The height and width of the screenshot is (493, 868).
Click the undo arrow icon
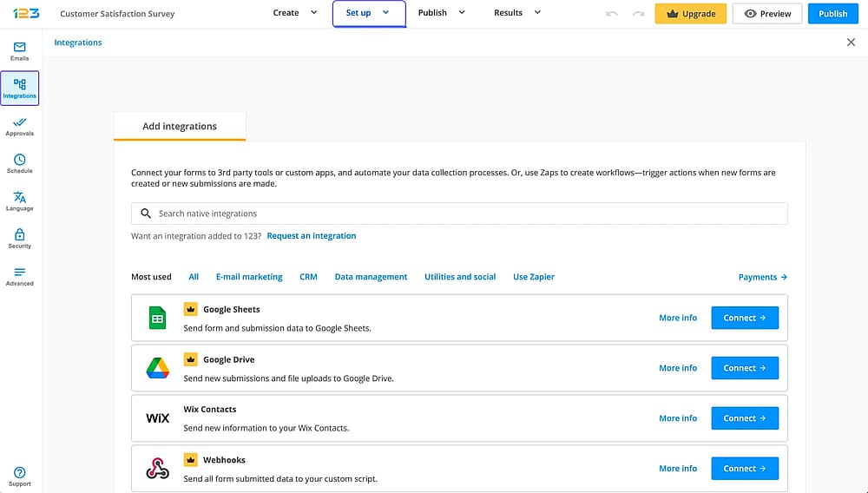pyautogui.click(x=611, y=13)
